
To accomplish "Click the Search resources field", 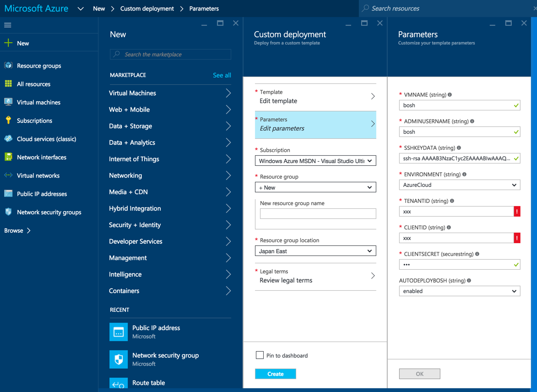I will pyautogui.click(x=448, y=8).
